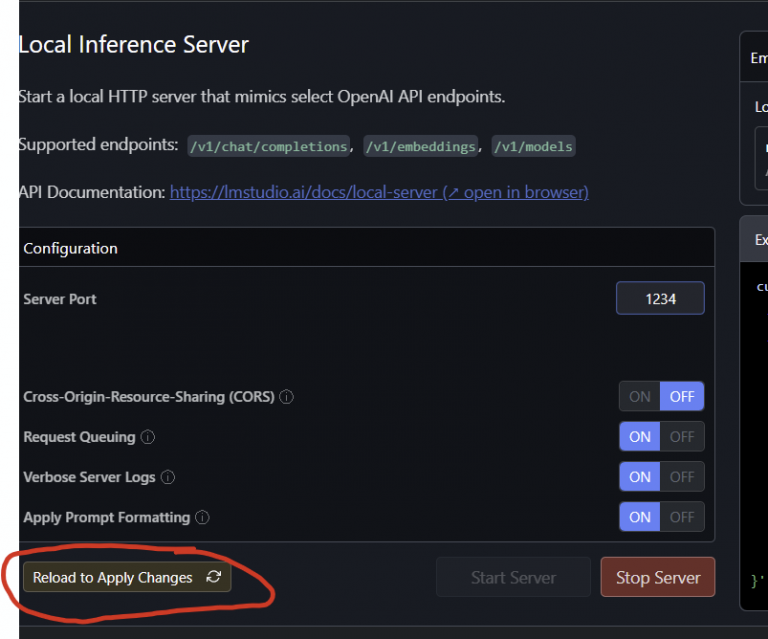Set Request Queuing to OFF
Viewport: 768px width, 639px height.
click(x=682, y=437)
